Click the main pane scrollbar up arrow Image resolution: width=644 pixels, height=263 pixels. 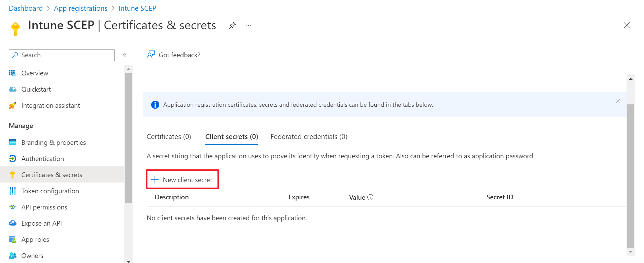tap(631, 78)
